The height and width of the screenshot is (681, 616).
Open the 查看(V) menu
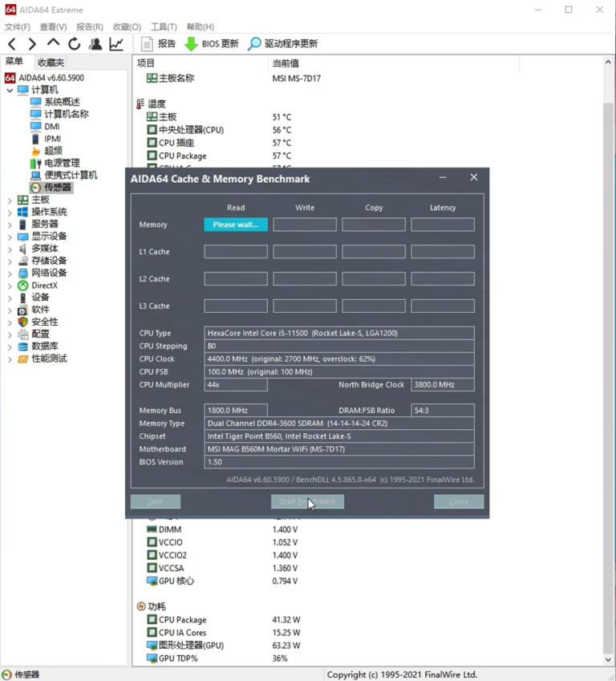click(x=54, y=27)
